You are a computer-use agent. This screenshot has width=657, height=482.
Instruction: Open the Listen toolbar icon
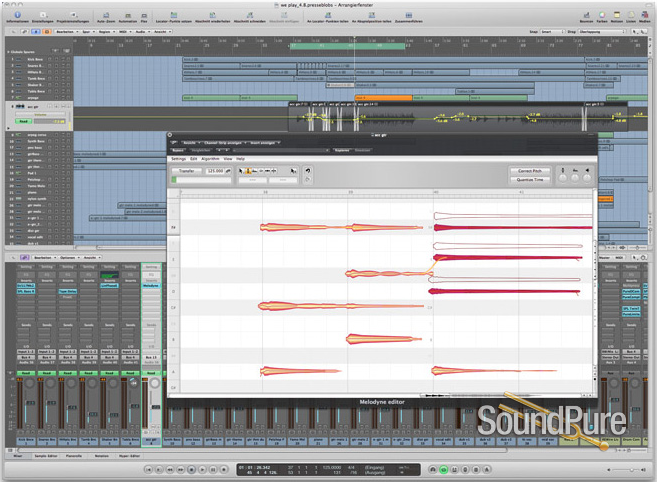(x=631, y=15)
